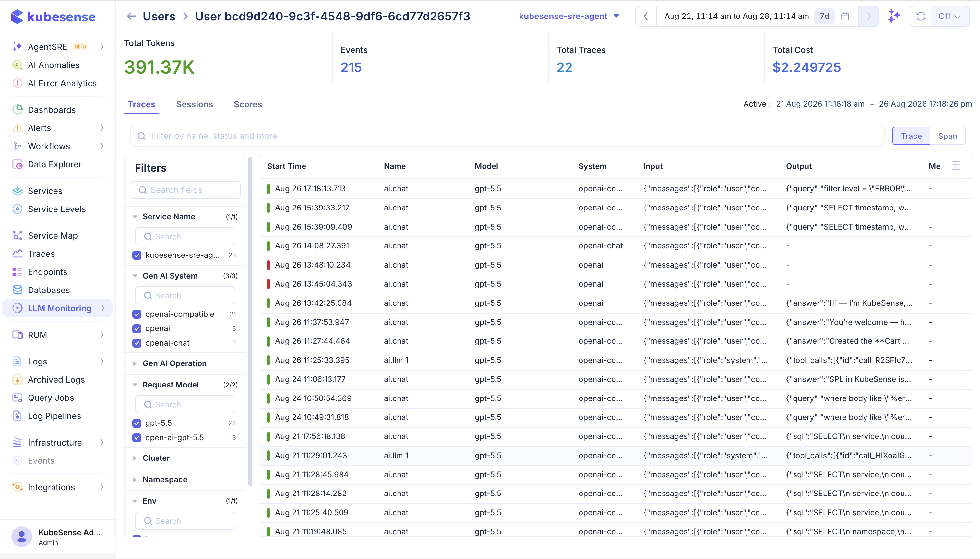Select the Trace view button
Screen dimensions: 980x559
911,136
